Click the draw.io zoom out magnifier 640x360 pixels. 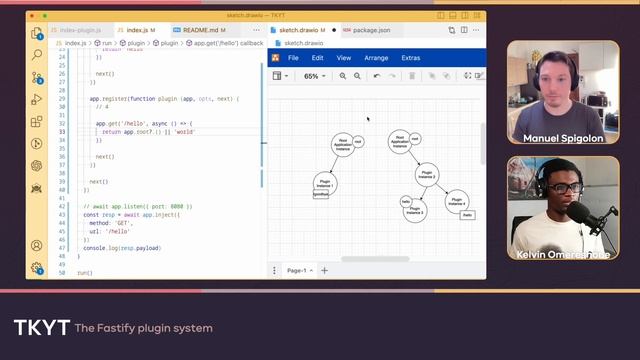pos(357,76)
